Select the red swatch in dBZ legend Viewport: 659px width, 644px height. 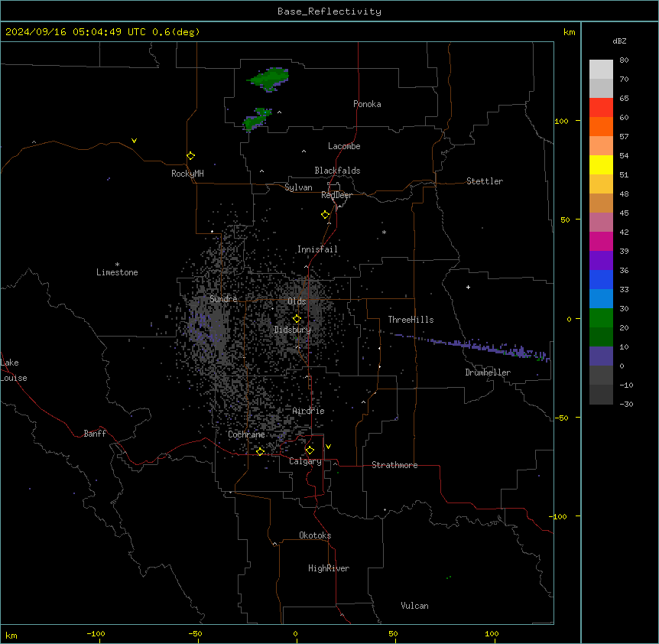(601, 107)
